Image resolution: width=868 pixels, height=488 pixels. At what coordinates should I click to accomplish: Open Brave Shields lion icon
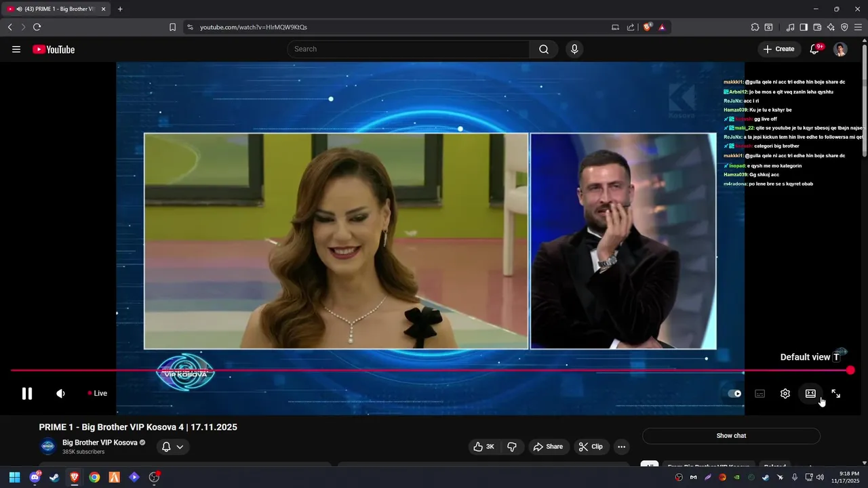click(x=647, y=27)
